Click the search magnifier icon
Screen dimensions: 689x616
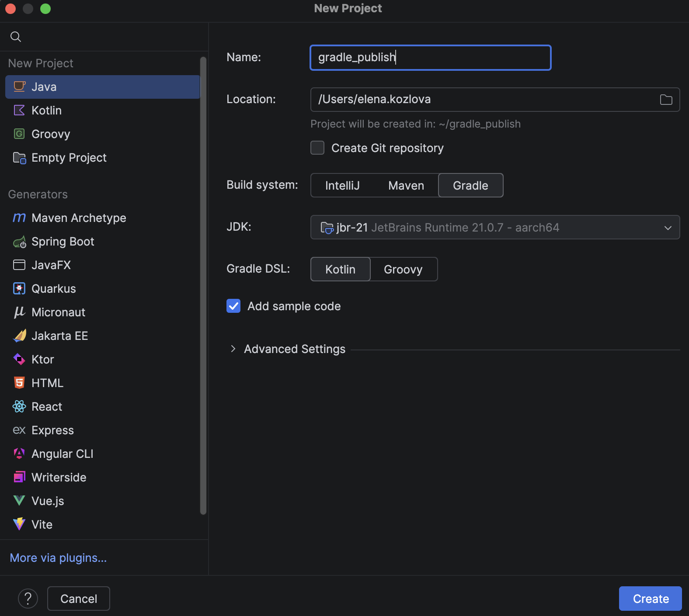16,37
